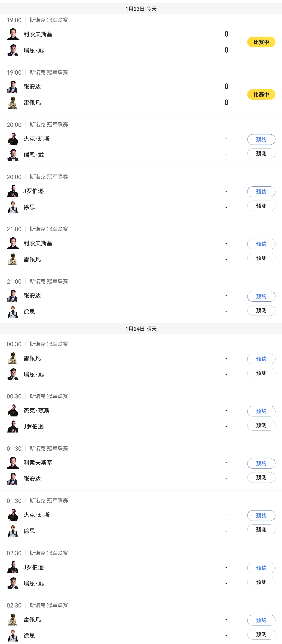Image resolution: width=282 pixels, height=644 pixels.
Task: Tap J罗伯逊's avatar in the 20:00 match
Action: click(13, 191)
